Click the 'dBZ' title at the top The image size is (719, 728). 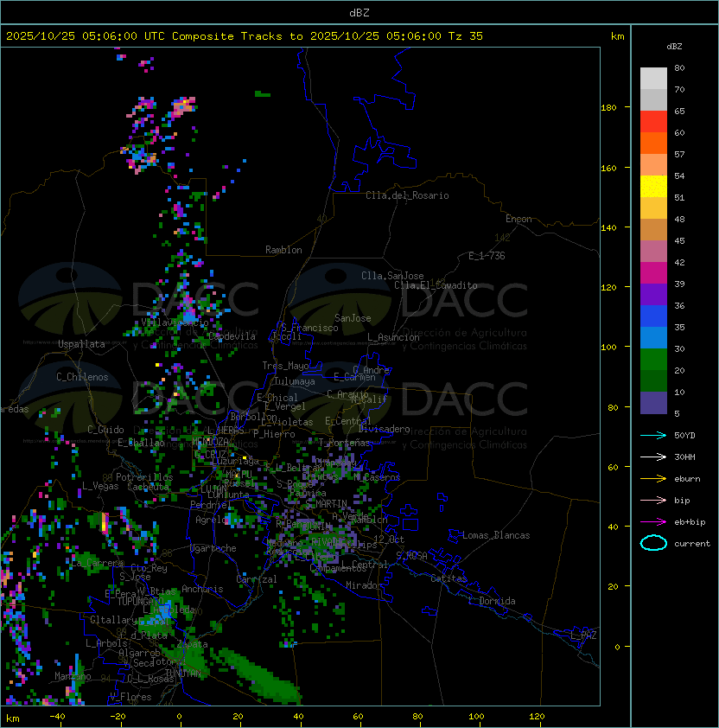pyautogui.click(x=359, y=12)
